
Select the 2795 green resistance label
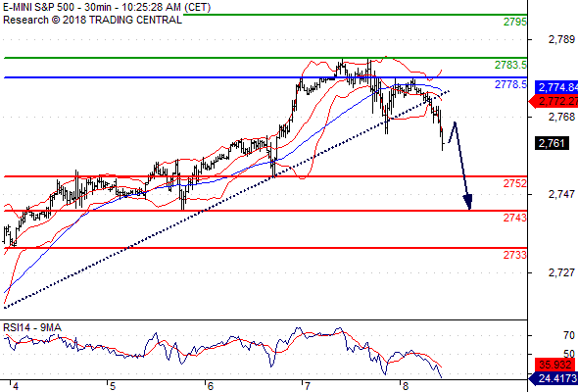pos(515,22)
